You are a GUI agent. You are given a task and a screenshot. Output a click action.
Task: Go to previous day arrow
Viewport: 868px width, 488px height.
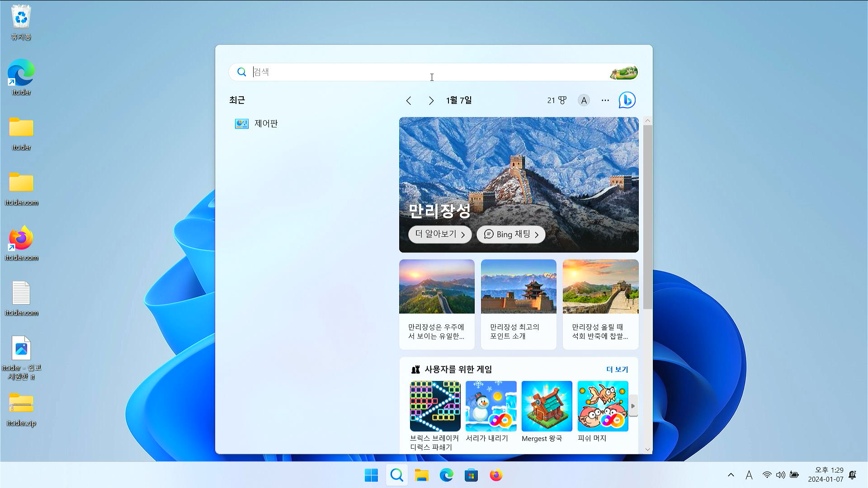[409, 101]
